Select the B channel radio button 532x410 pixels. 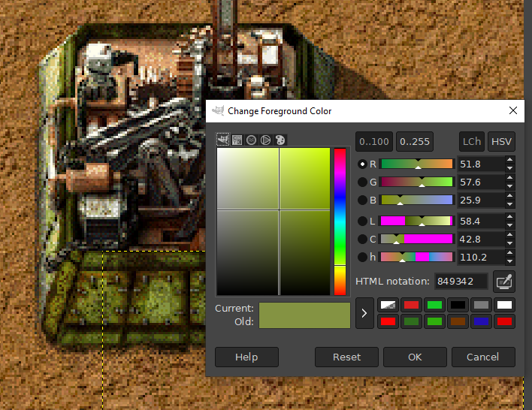point(362,200)
